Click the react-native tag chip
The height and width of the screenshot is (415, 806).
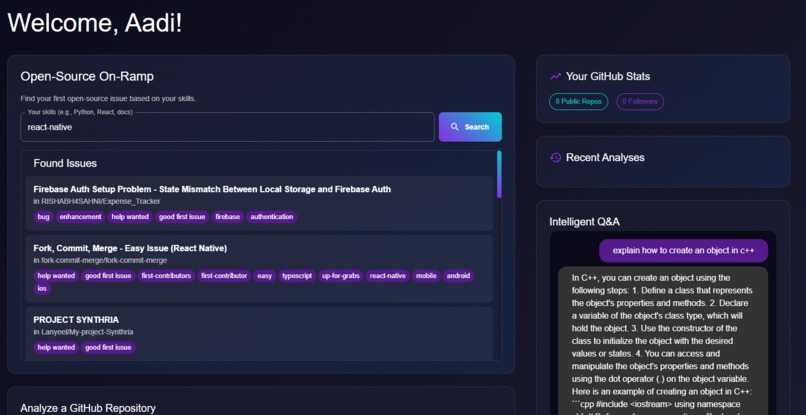click(x=388, y=276)
